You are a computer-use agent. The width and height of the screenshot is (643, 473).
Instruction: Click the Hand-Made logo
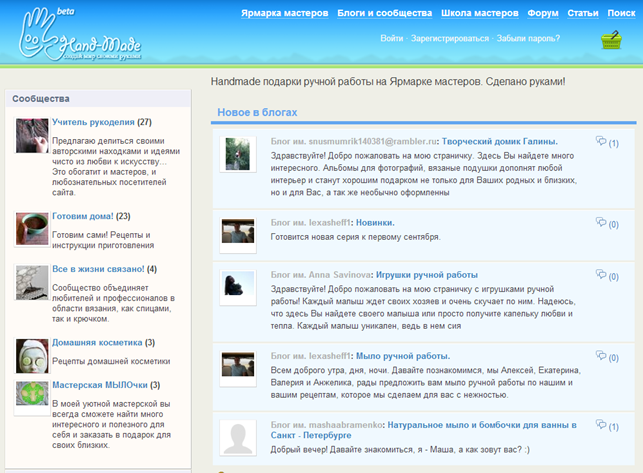click(80, 35)
